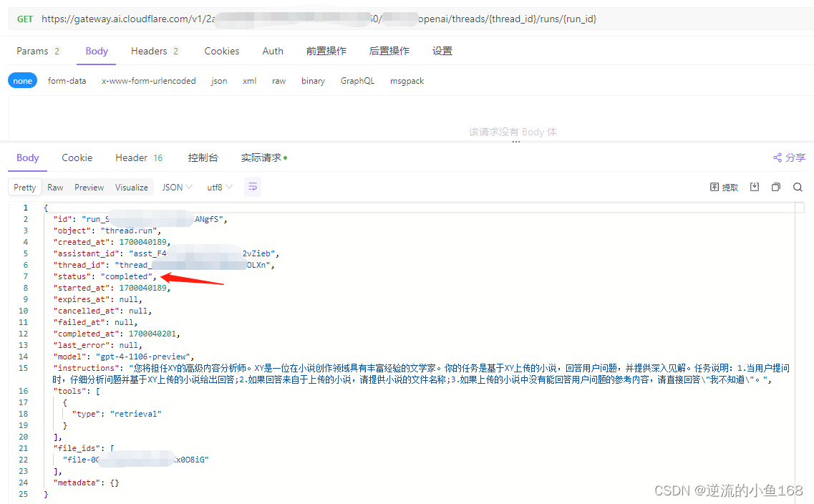Download the response with save icon
The height and width of the screenshot is (504, 814).
755,187
